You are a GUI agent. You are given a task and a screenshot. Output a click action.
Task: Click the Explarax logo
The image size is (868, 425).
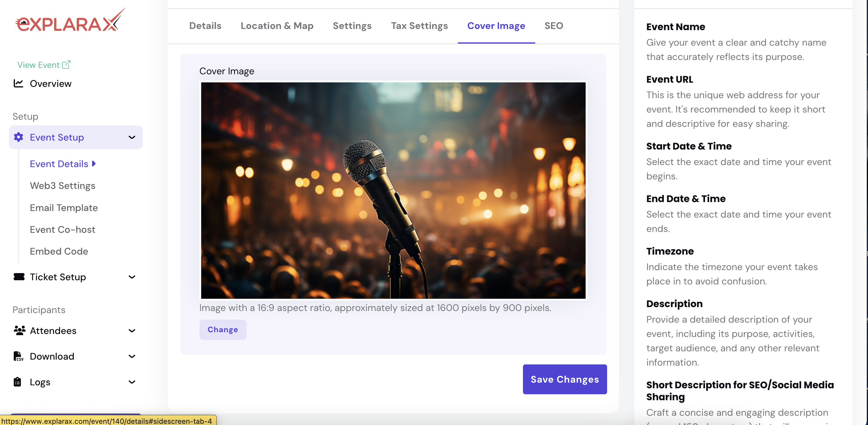[70, 21]
